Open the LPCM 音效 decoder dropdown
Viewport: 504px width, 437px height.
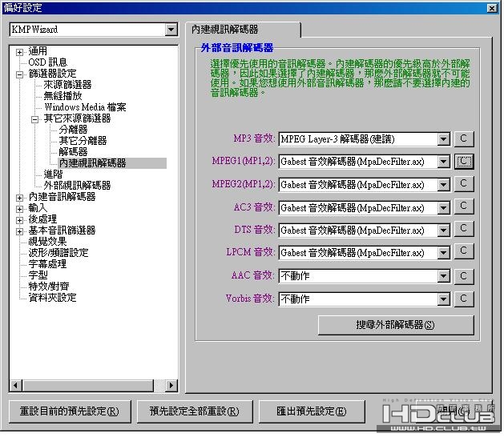444,253
